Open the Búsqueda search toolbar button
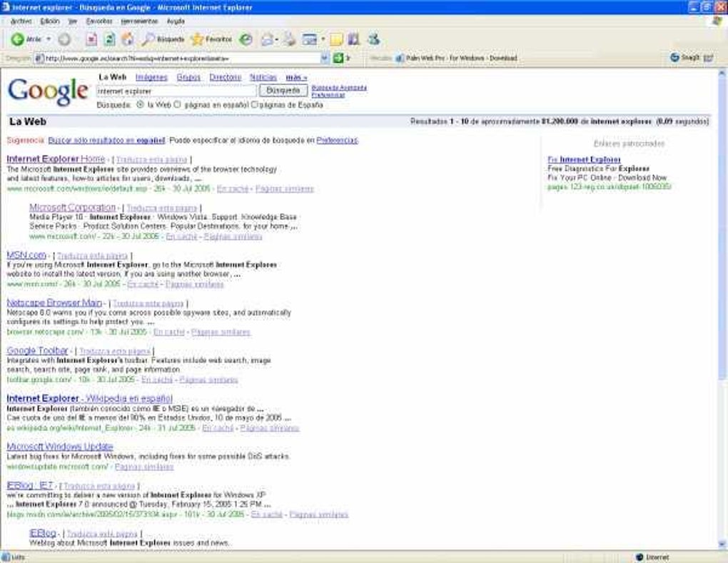 tap(163, 39)
